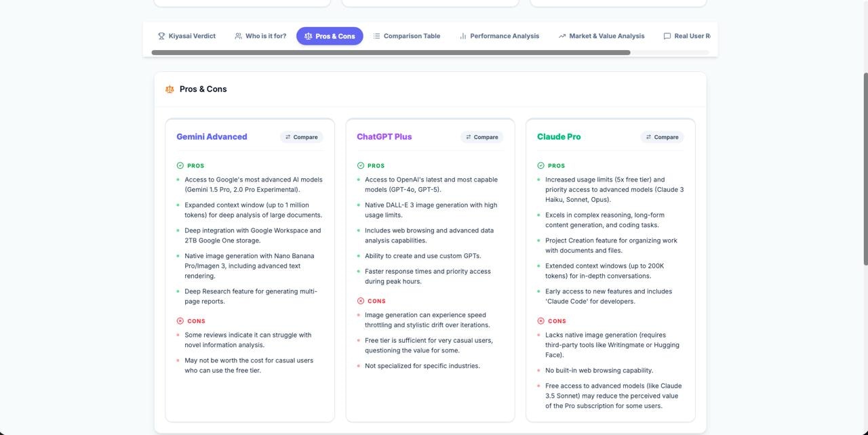Click the bar chart icon beside Performance Analysis

(x=463, y=36)
